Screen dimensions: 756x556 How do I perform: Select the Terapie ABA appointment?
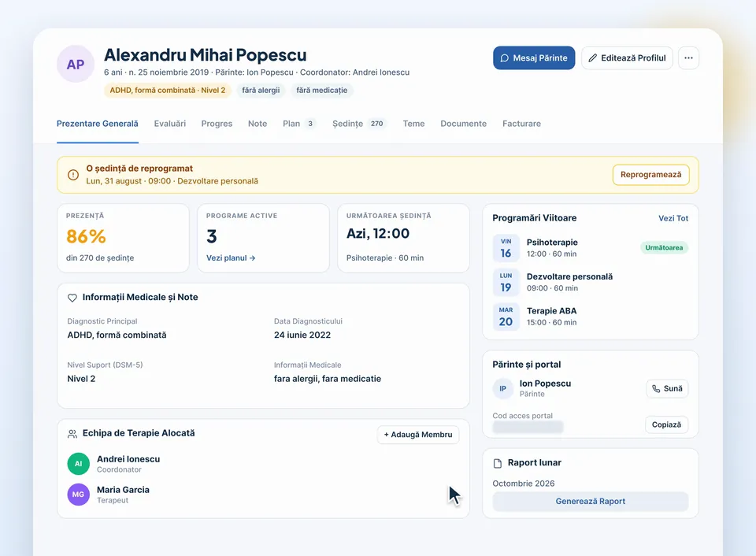590,317
